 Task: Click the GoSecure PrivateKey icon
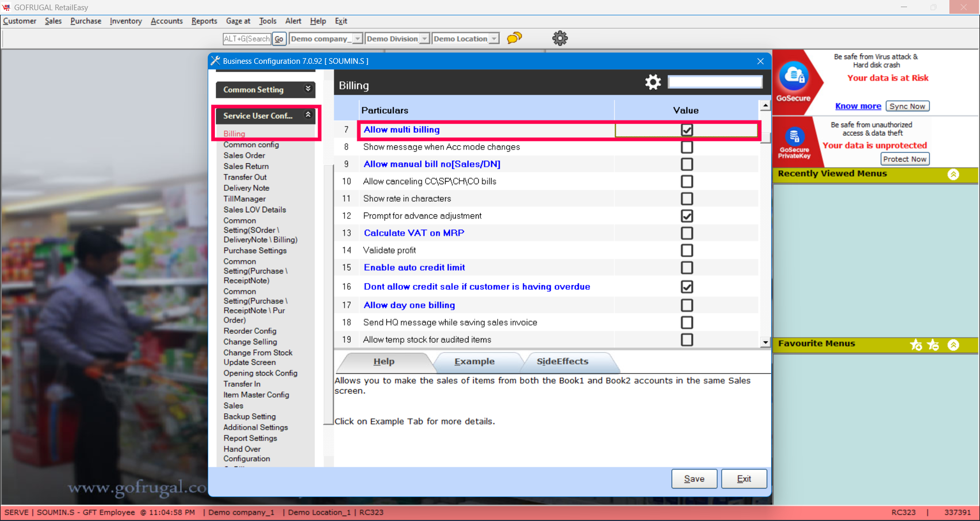click(x=794, y=136)
